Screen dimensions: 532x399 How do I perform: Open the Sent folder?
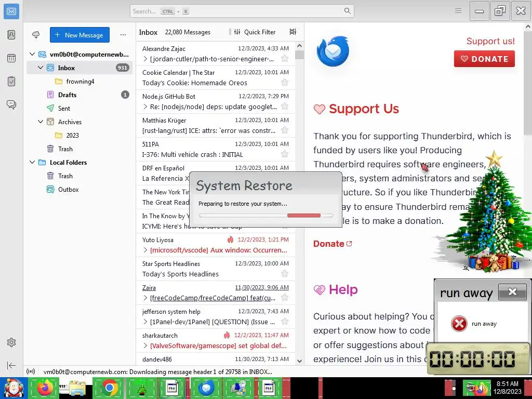79,108
